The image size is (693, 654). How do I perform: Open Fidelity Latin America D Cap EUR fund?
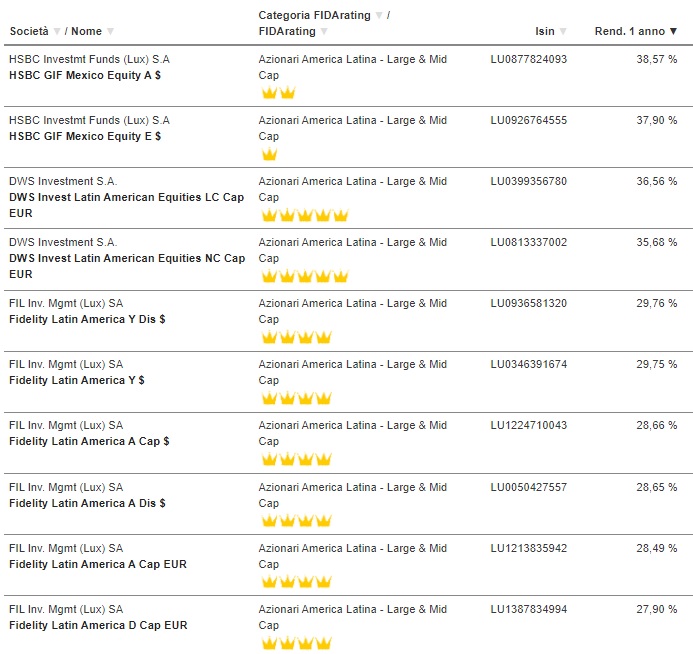pos(98,625)
